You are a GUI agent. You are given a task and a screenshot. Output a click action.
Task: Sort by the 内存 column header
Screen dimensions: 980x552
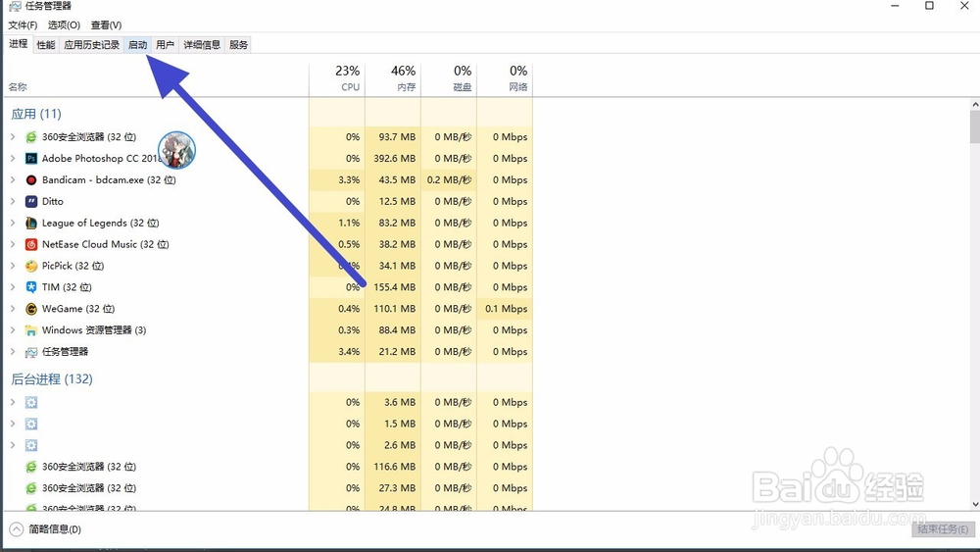tap(393, 79)
